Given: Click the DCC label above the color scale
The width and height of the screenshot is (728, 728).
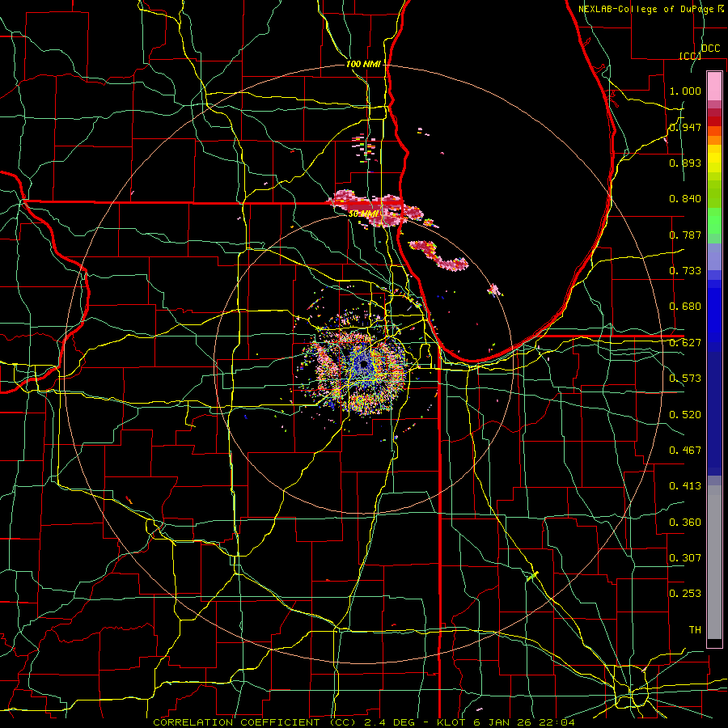Looking at the screenshot, I should point(710,49).
